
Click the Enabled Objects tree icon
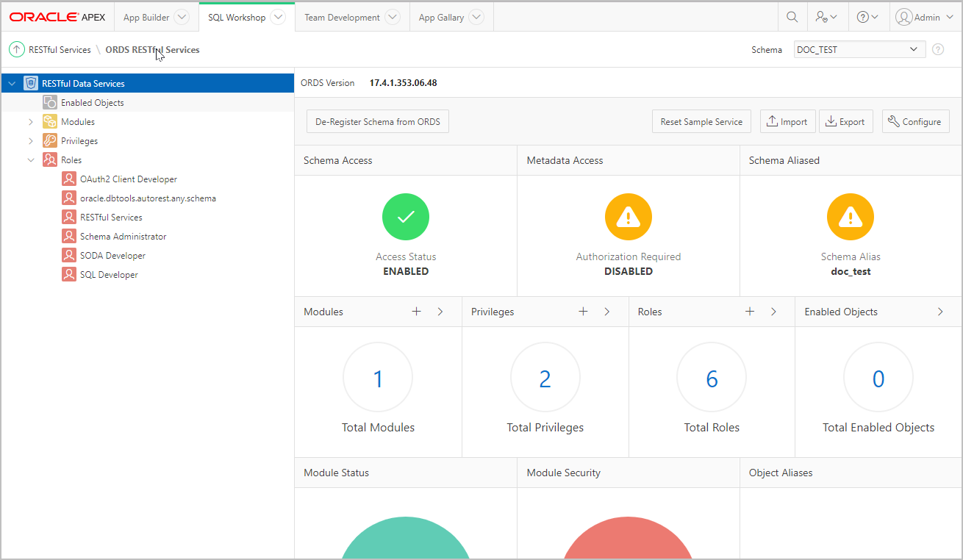pos(50,103)
